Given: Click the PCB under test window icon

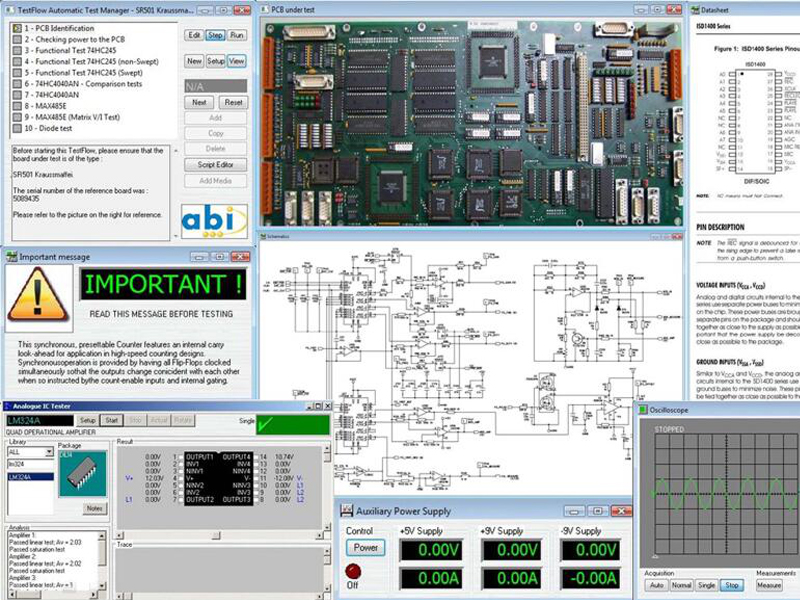Looking at the screenshot, I should point(265,9).
